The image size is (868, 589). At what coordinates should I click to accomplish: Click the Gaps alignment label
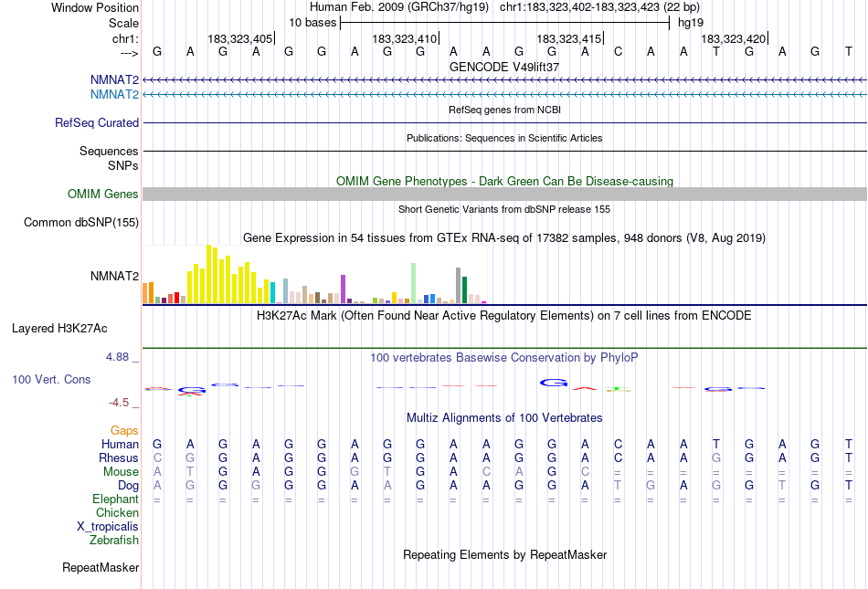124,430
